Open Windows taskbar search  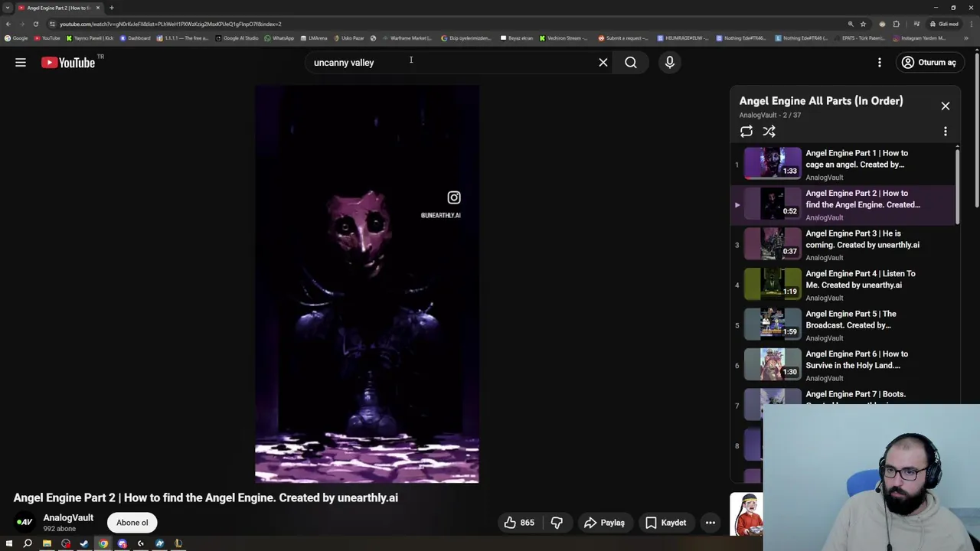point(28,544)
